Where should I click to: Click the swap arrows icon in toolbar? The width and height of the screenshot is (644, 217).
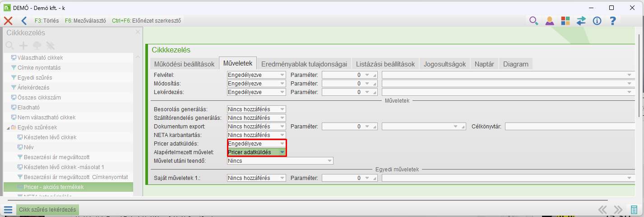click(x=581, y=20)
